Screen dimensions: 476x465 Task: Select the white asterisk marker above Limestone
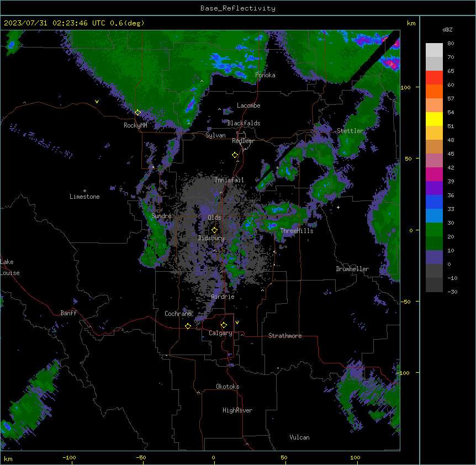84,191
